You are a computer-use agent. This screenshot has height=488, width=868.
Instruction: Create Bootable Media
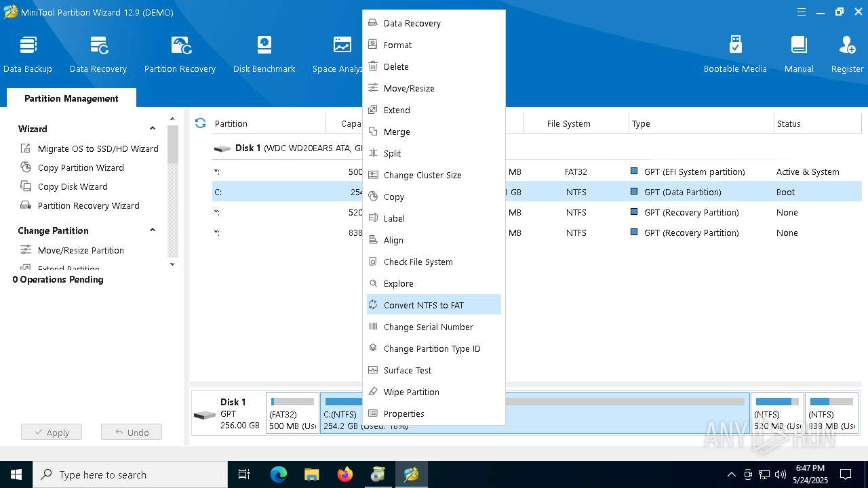735,54
